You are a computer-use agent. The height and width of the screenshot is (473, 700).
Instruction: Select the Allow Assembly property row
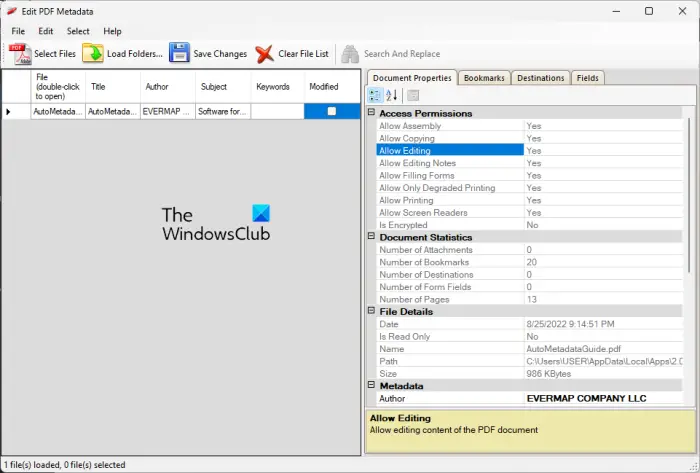[x=529, y=126]
